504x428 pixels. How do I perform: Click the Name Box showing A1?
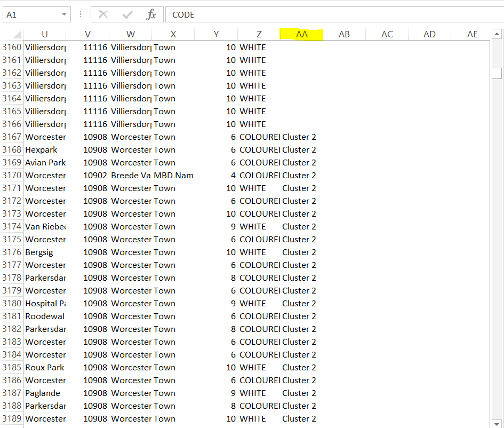[31, 15]
